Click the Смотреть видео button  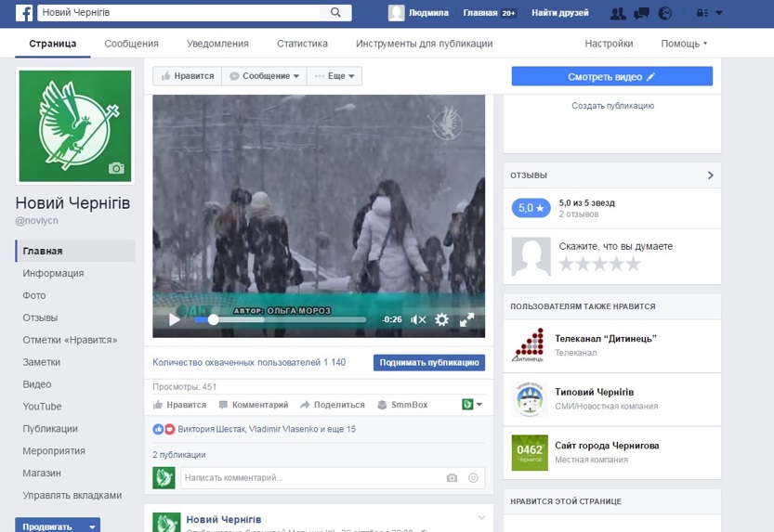[x=612, y=76]
